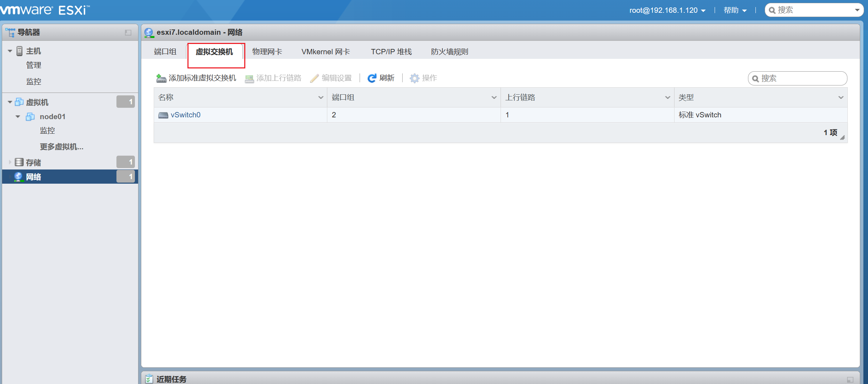The height and width of the screenshot is (384, 868).
Task: Open 管理 under host
Action: click(34, 65)
